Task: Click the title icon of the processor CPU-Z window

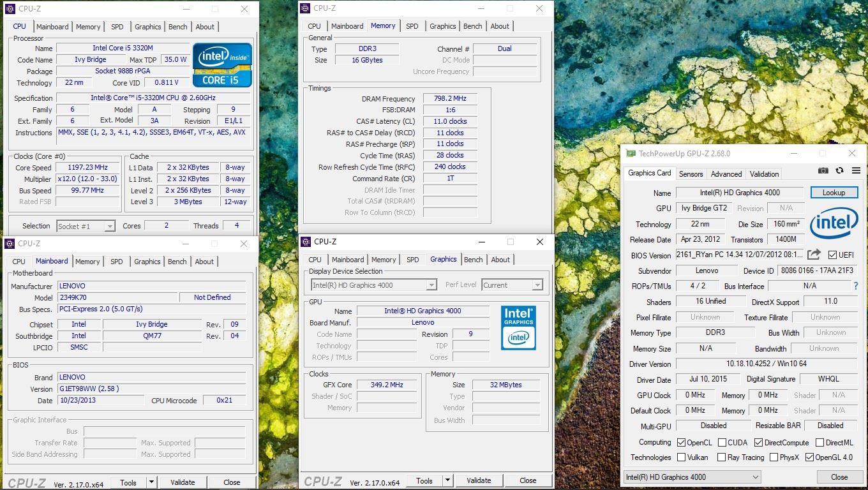Action: click(x=10, y=9)
